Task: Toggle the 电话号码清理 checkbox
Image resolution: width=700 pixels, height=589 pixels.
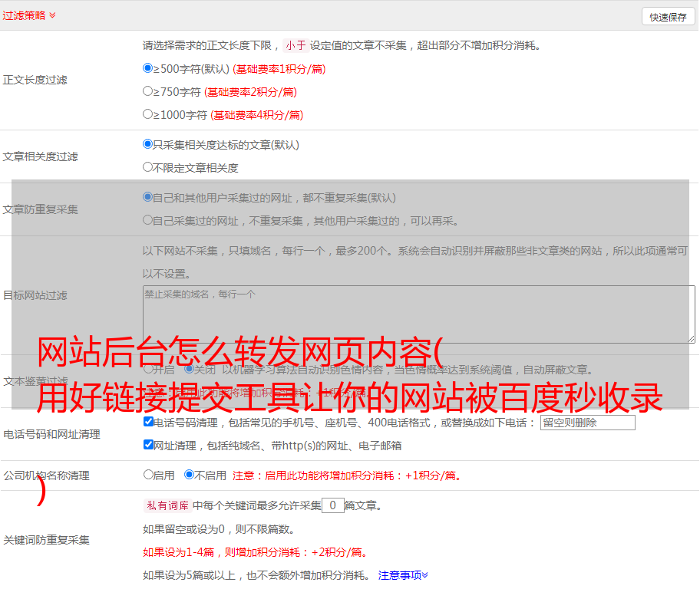Action: pos(148,422)
